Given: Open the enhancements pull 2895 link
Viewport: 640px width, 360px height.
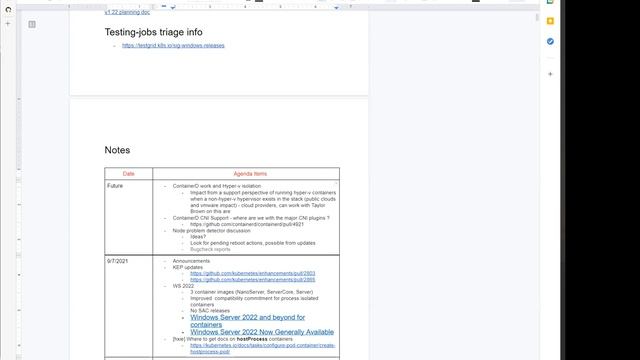Looking at the screenshot, I should coord(252,280).
